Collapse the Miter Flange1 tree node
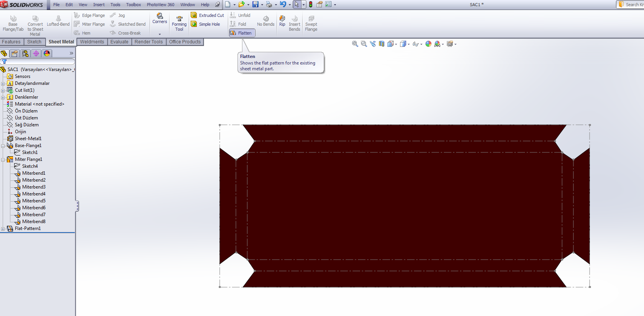Image resolution: width=644 pixels, height=316 pixels. [x=3, y=160]
